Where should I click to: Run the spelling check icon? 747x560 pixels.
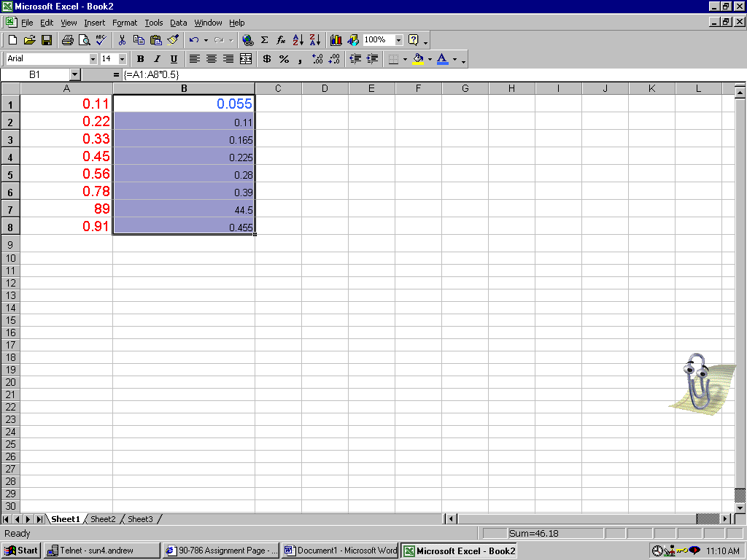(101, 40)
